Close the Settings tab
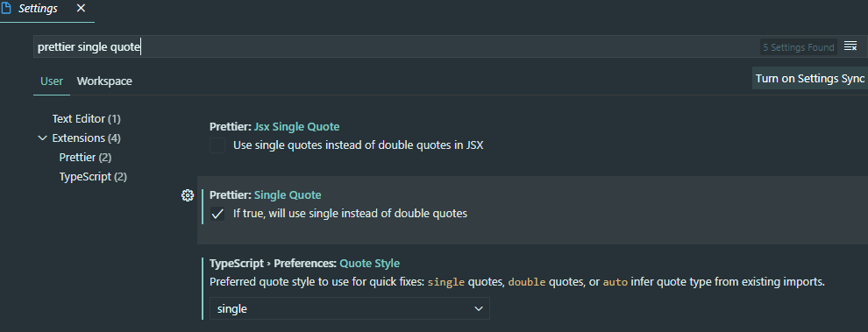The image size is (868, 332). tap(81, 8)
